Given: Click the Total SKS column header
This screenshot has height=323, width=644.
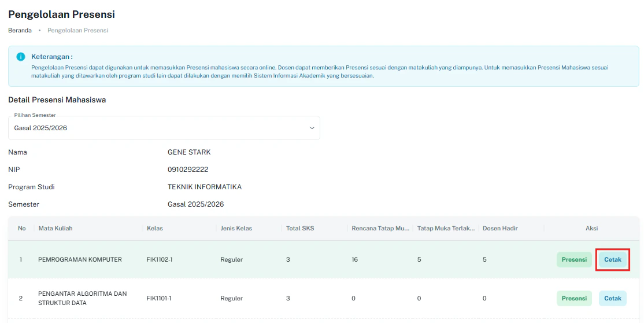Looking at the screenshot, I should (x=300, y=228).
